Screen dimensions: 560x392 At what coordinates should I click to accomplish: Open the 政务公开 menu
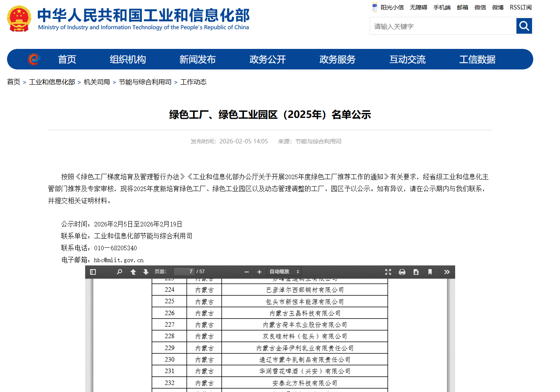point(267,59)
